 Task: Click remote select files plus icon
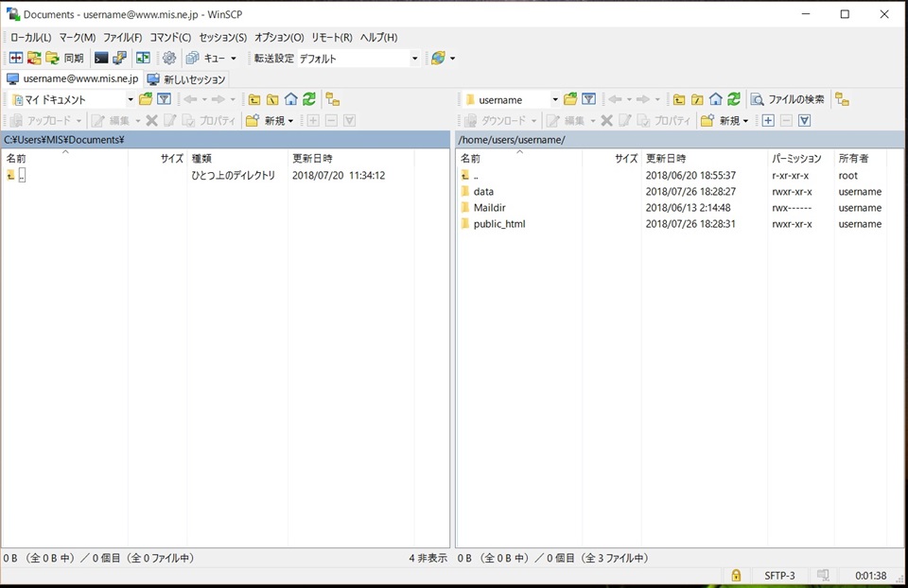tap(768, 120)
